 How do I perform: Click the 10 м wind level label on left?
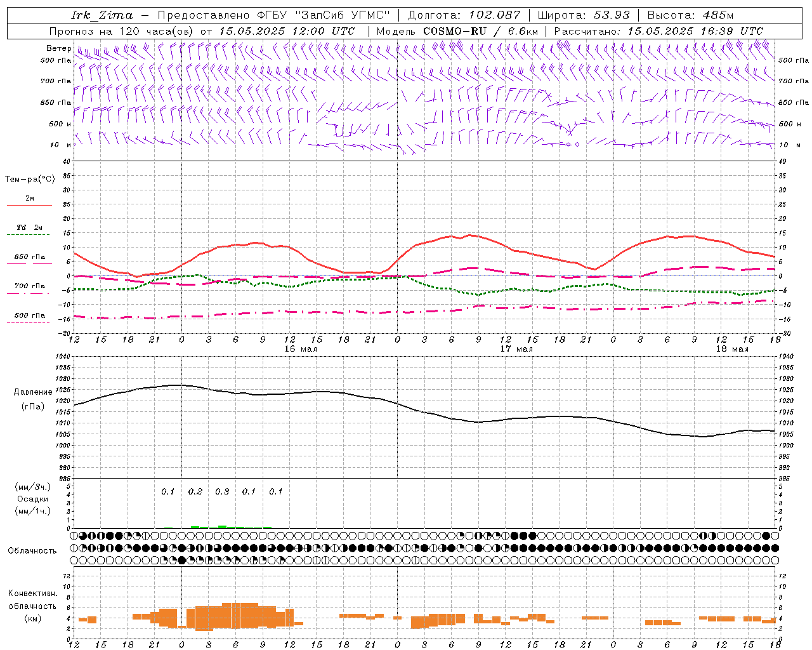pos(61,145)
